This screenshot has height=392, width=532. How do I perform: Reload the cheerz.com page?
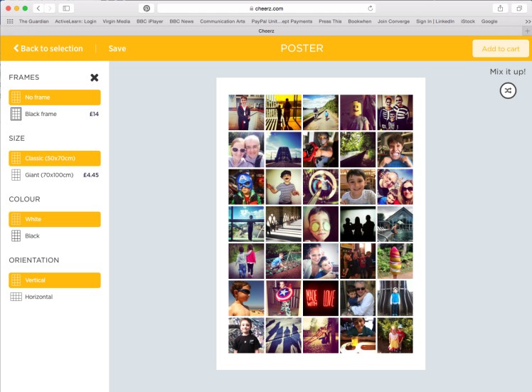pyautogui.click(x=370, y=8)
